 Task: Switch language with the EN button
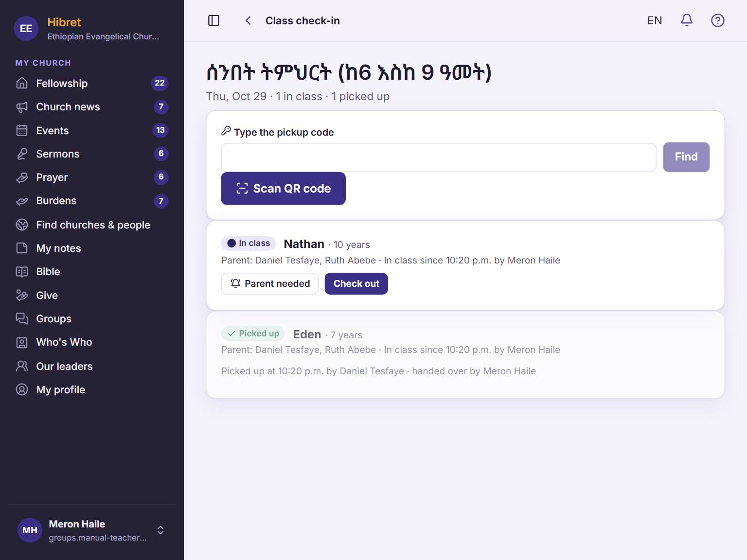[655, 20]
